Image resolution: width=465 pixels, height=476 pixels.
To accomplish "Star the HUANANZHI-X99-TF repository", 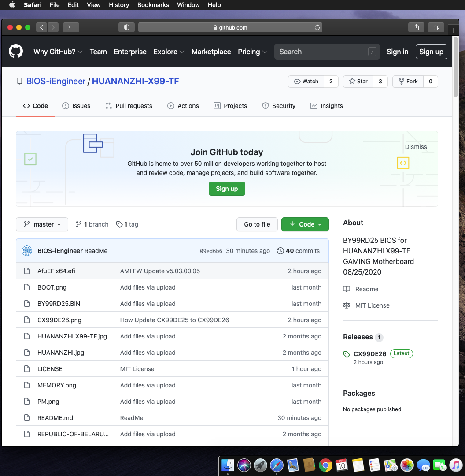I will 358,82.
